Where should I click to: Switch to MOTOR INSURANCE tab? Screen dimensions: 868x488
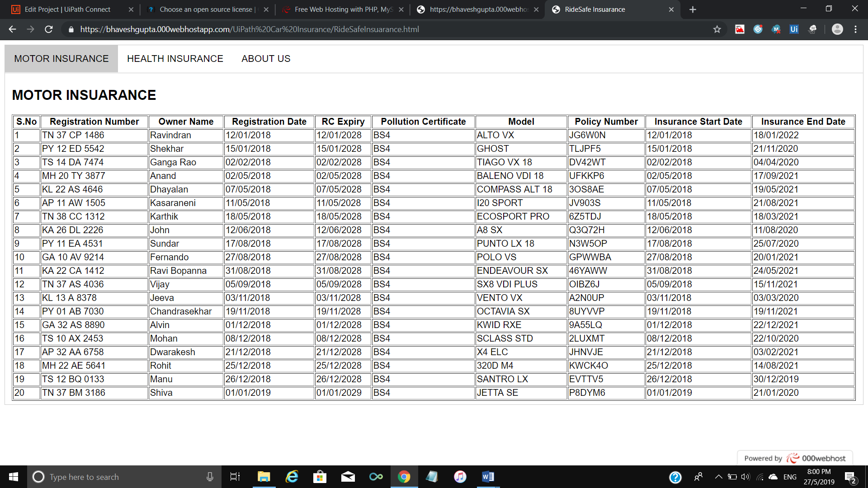point(61,59)
